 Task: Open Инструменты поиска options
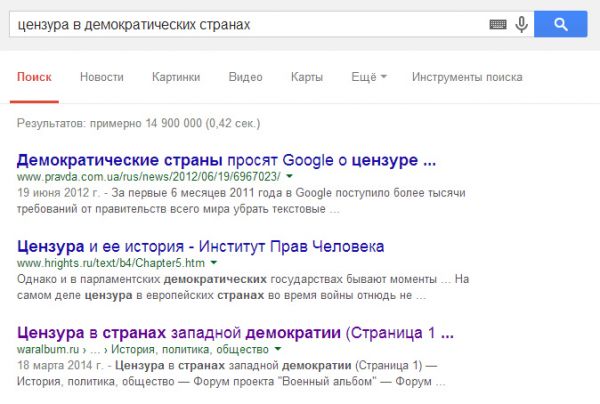[467, 77]
